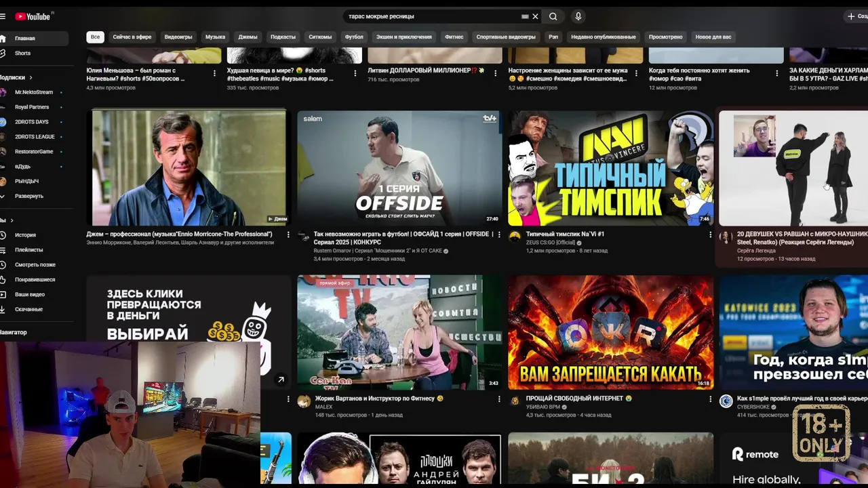Select the Новое для вас chip
Image resolution: width=868 pixels, height=488 pixels.
point(713,37)
